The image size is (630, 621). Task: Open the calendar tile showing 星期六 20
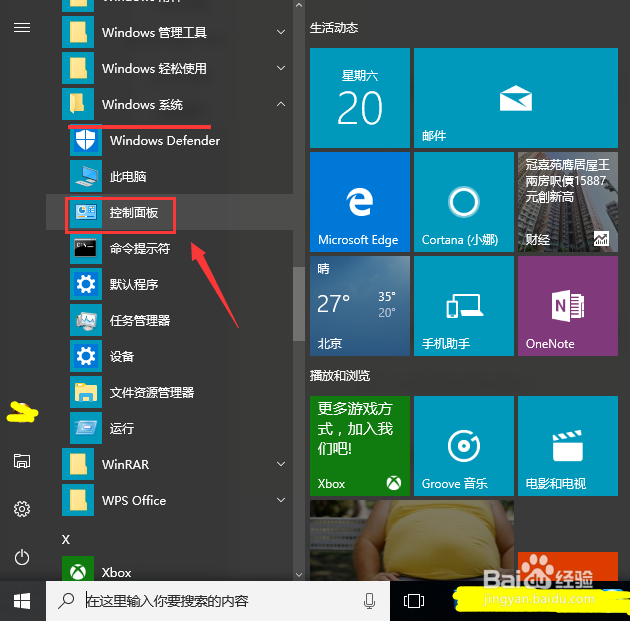click(360, 98)
